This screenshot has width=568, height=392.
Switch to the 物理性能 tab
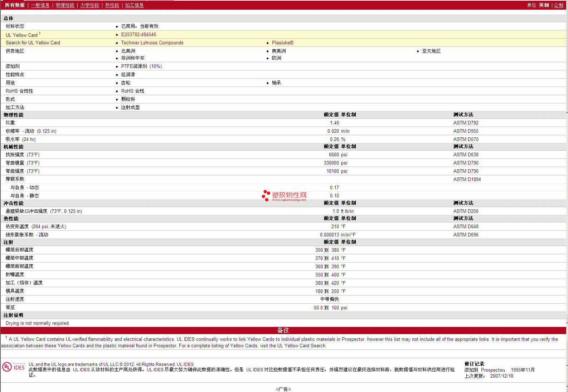click(x=65, y=5)
